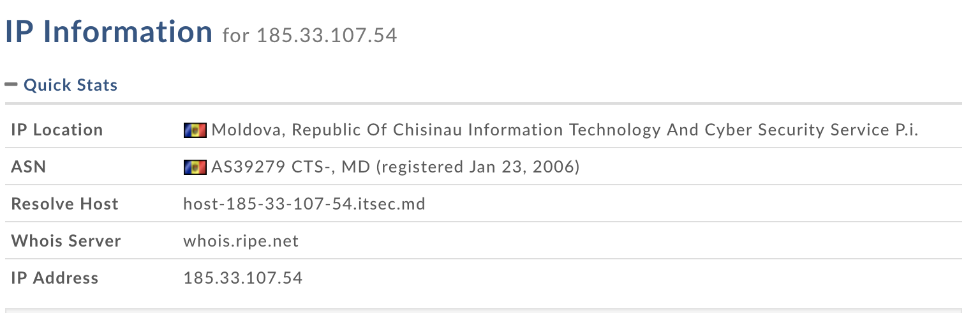Click the whois.ripe.net value
The height and width of the screenshot is (313, 980).
pyautogui.click(x=241, y=241)
